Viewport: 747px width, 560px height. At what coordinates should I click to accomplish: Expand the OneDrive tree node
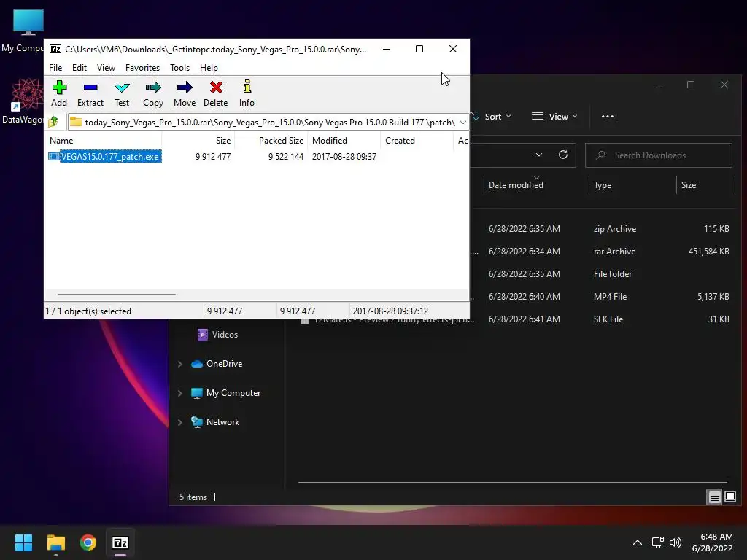[x=180, y=364]
